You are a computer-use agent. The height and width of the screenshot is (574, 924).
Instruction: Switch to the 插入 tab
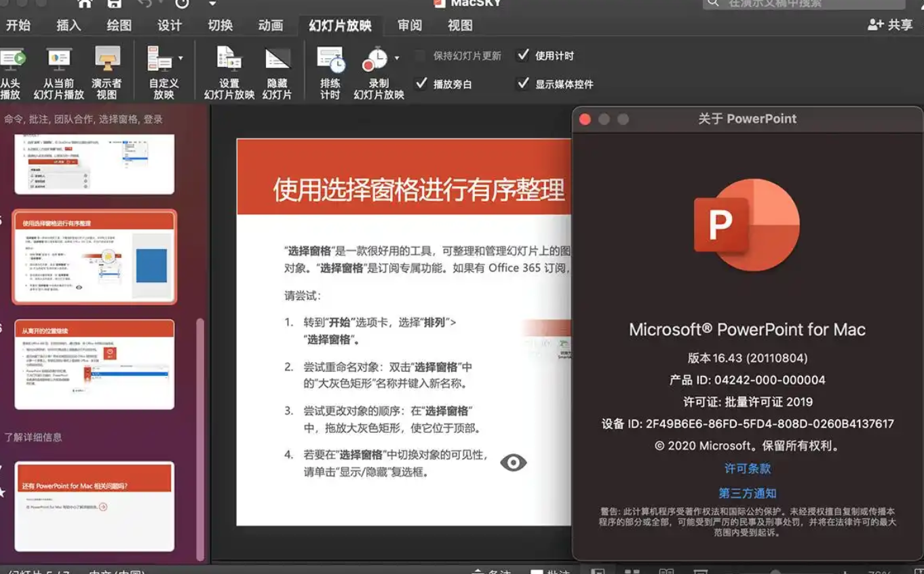pos(69,25)
